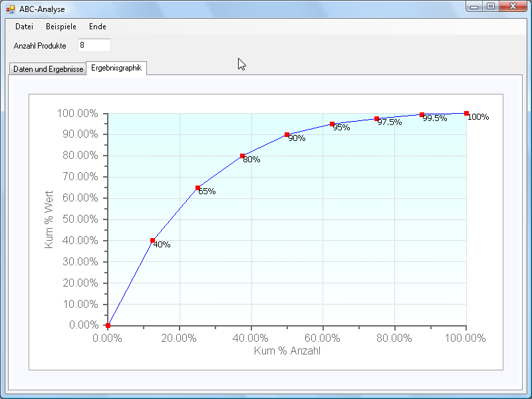Open the Datei menu
Image resolution: width=532 pixels, height=399 pixels.
click(x=24, y=27)
